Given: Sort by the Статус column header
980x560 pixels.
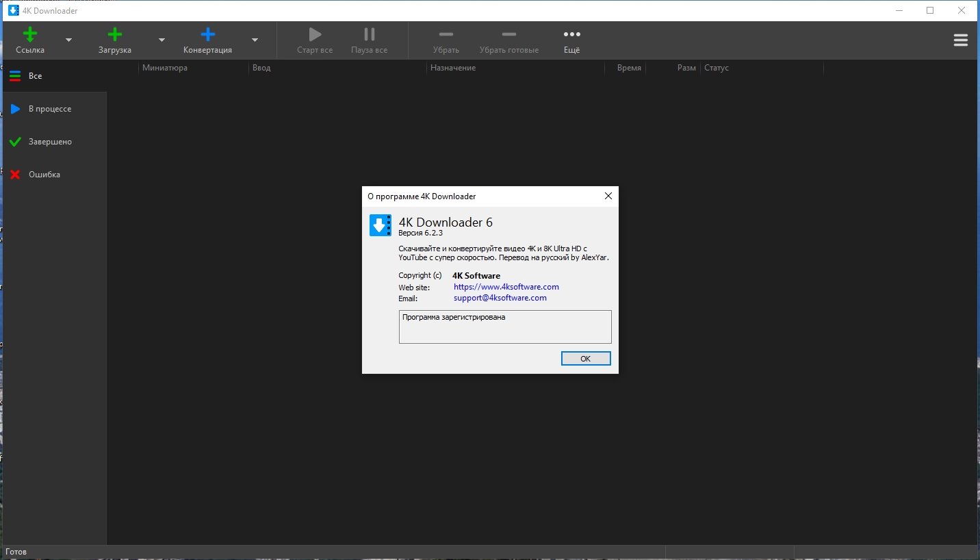Looking at the screenshot, I should click(x=762, y=68).
